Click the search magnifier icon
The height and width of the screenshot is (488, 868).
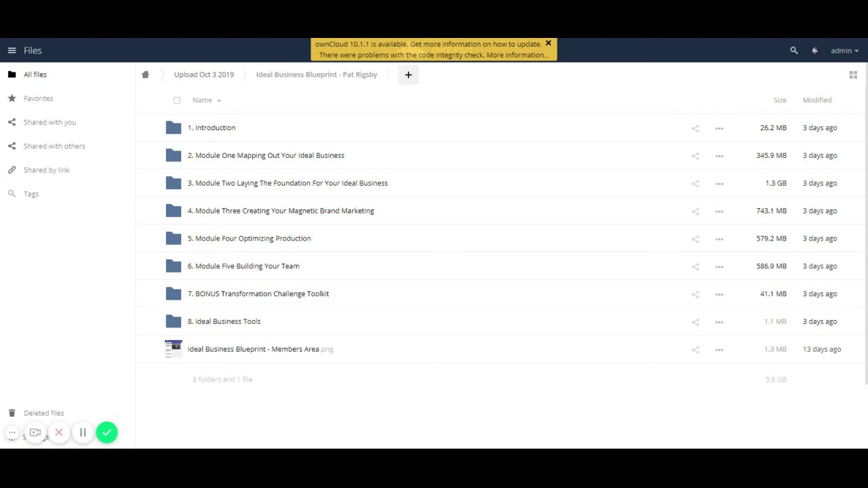794,50
